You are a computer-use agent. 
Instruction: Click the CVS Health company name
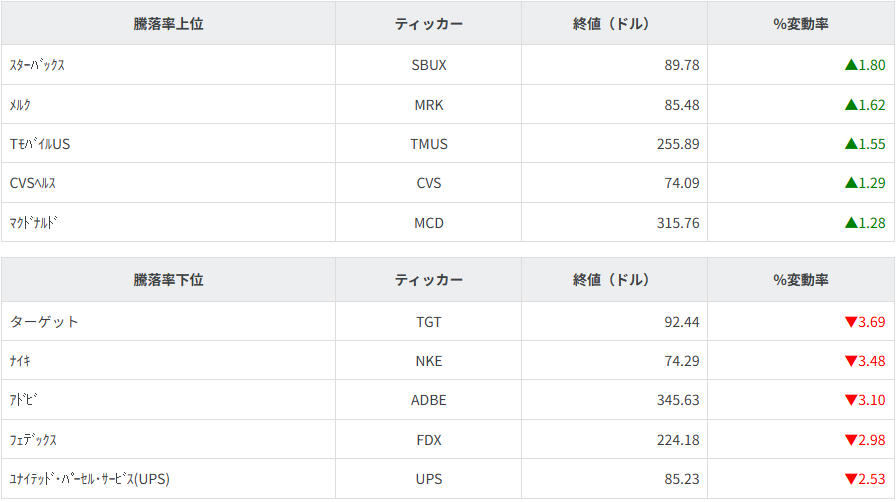(33, 183)
